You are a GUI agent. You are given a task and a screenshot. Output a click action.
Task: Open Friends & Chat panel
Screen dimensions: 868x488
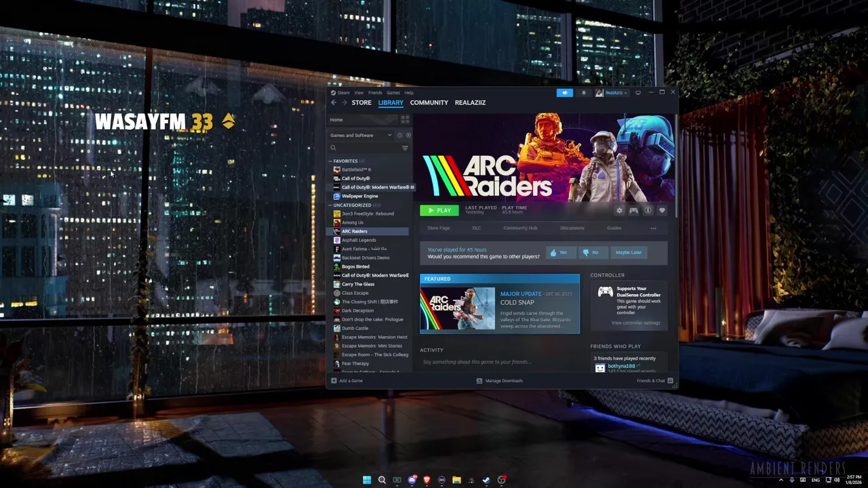[654, 381]
